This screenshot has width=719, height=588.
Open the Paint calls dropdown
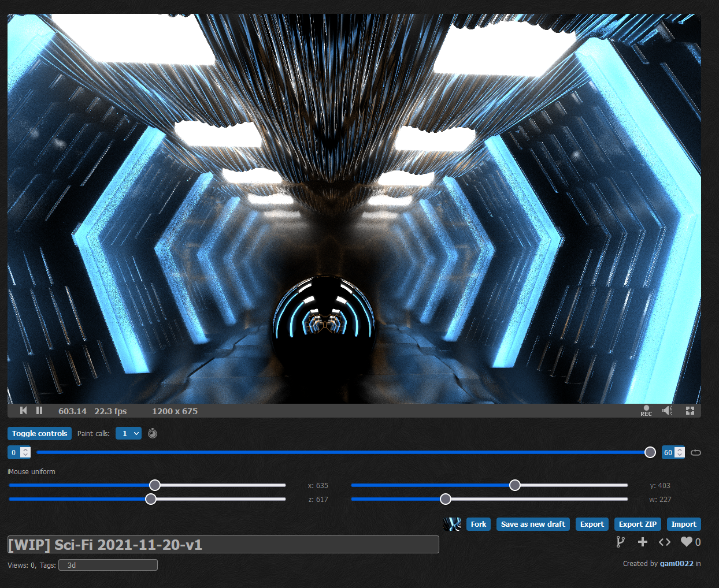(128, 433)
